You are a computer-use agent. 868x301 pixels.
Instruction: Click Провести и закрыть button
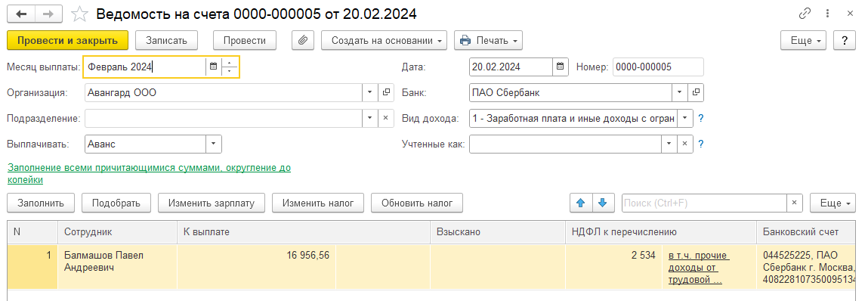pos(67,41)
